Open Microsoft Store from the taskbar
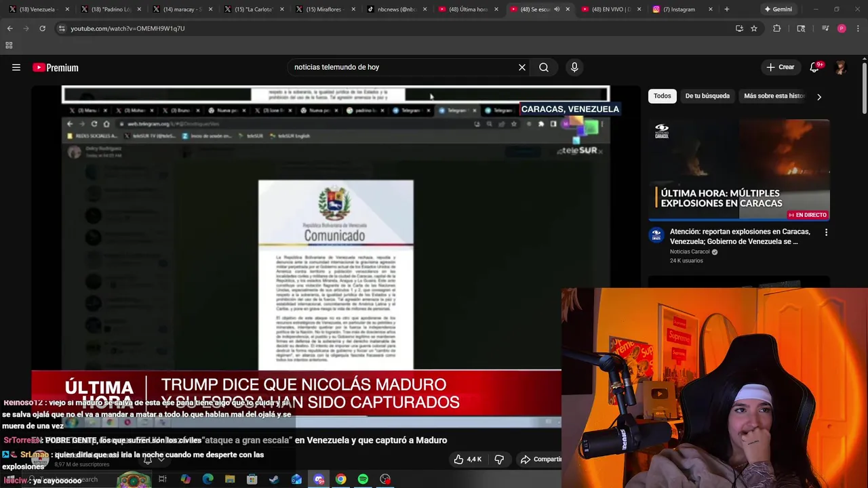 (252, 479)
